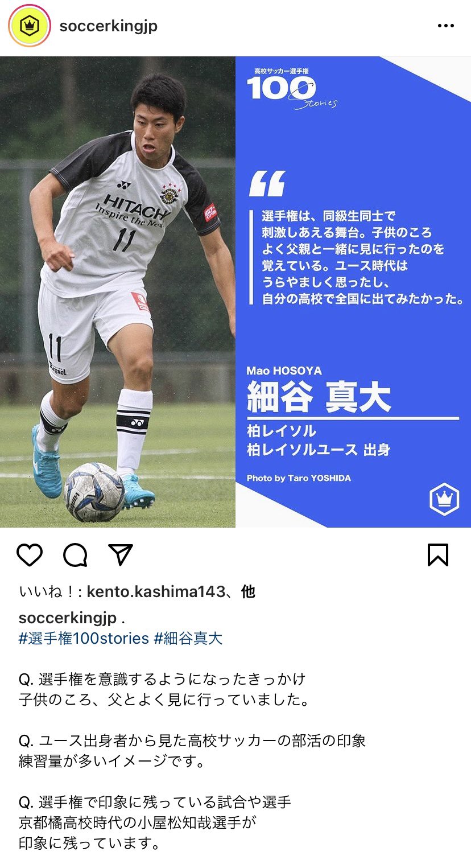Open soccerkingjp profile avatar with crown
The height and width of the screenshot is (868, 471).
29,26
